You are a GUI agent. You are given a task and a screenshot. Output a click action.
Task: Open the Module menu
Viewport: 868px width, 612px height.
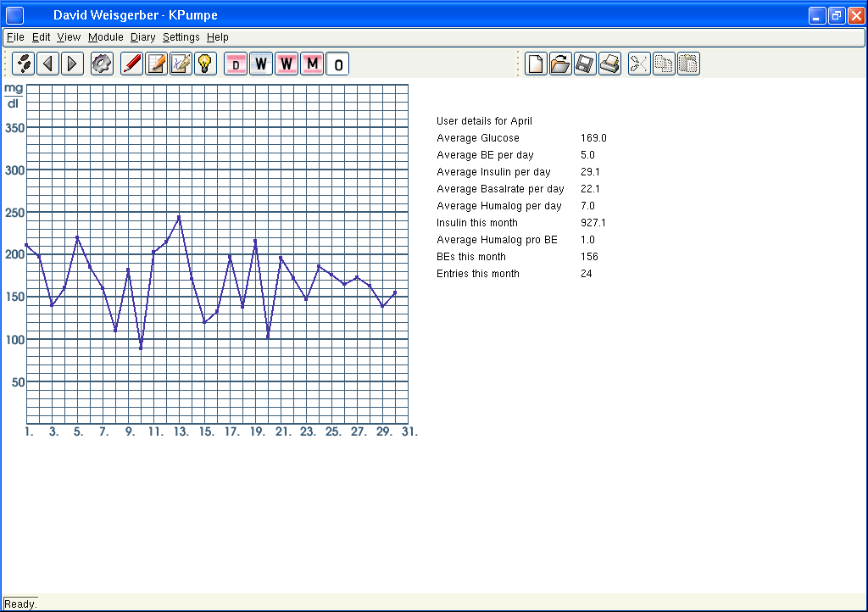pos(106,37)
